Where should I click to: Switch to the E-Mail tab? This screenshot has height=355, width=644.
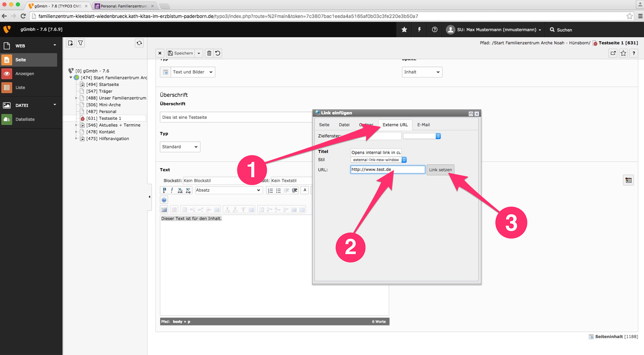[423, 125]
